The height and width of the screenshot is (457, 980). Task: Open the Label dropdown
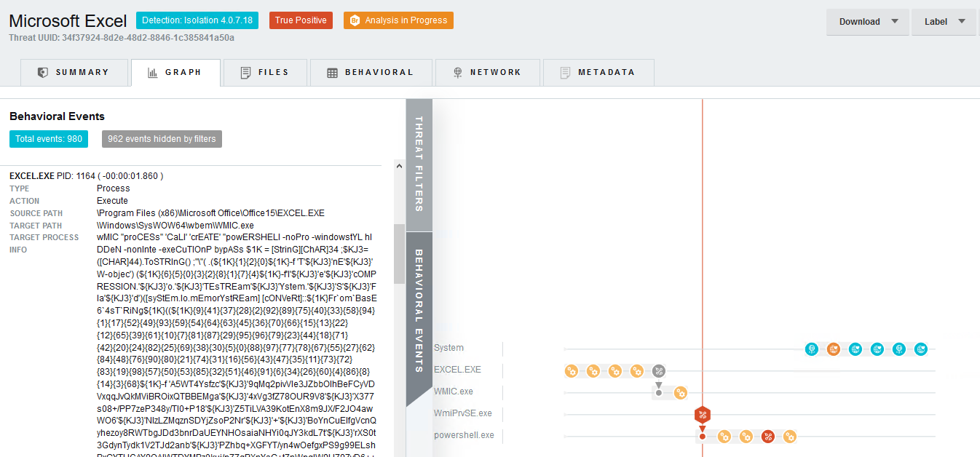click(x=944, y=22)
